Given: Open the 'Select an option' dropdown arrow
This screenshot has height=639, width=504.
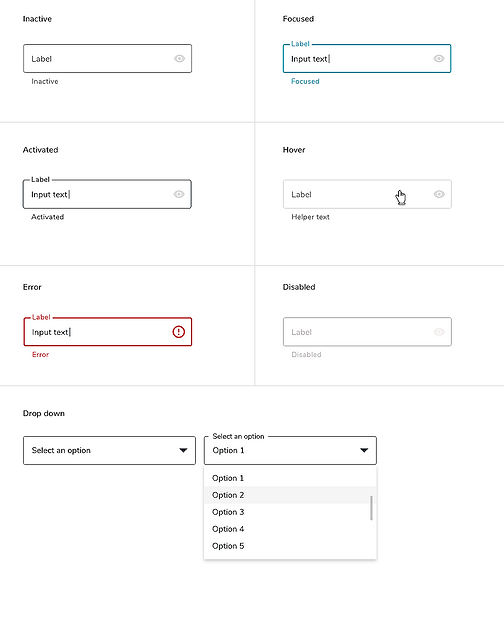Looking at the screenshot, I should point(183,450).
